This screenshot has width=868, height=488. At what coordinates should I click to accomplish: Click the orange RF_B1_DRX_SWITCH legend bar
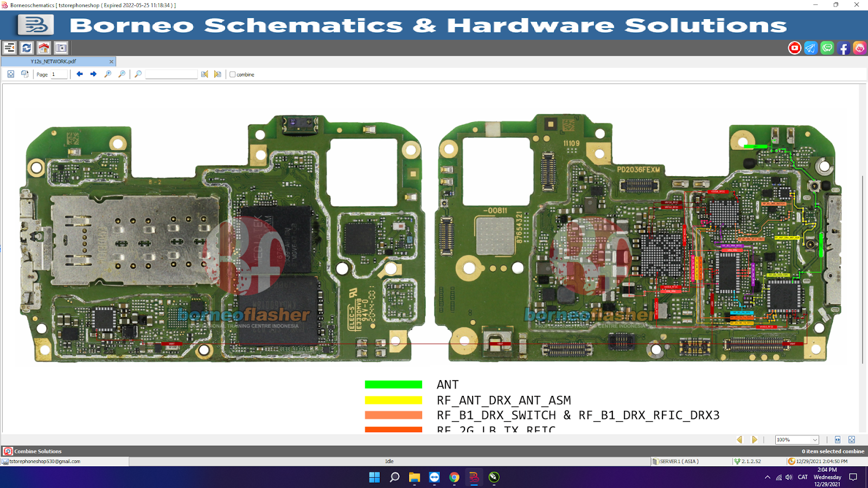point(393,415)
